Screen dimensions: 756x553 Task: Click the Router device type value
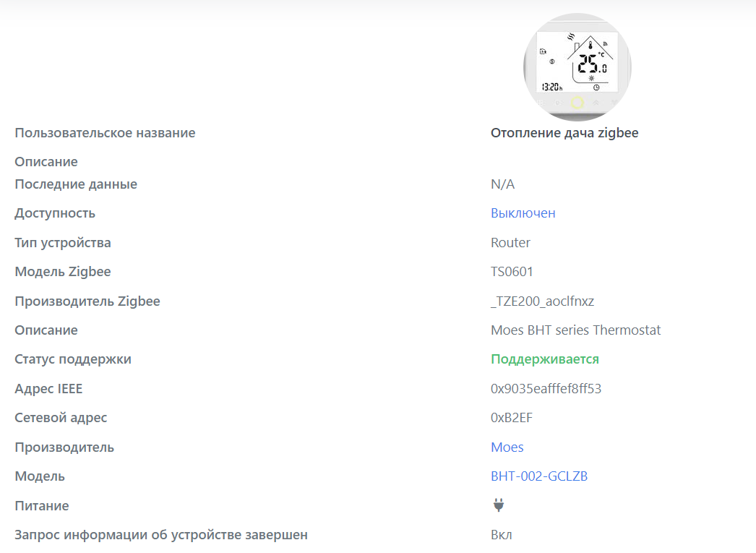(x=510, y=242)
